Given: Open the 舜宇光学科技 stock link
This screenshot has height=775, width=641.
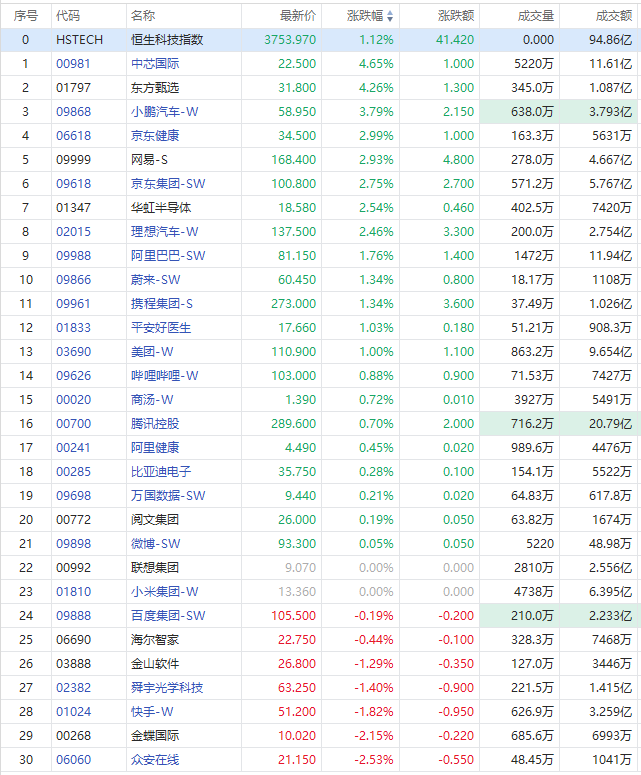Looking at the screenshot, I should [167, 688].
